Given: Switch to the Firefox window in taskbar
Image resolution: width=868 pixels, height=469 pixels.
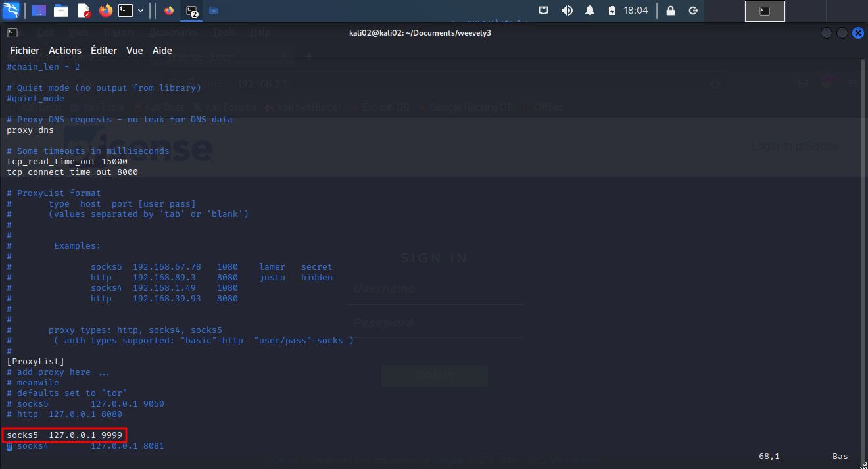Looking at the screenshot, I should click(x=169, y=11).
